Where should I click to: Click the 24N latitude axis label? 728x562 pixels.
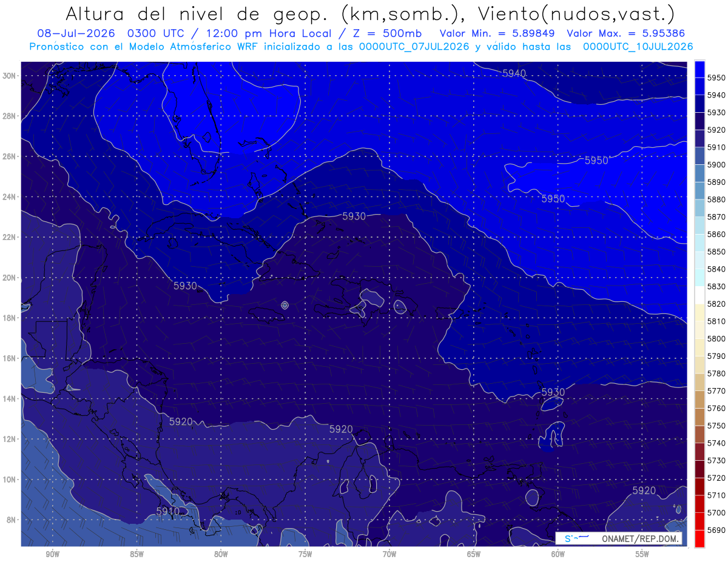8,197
